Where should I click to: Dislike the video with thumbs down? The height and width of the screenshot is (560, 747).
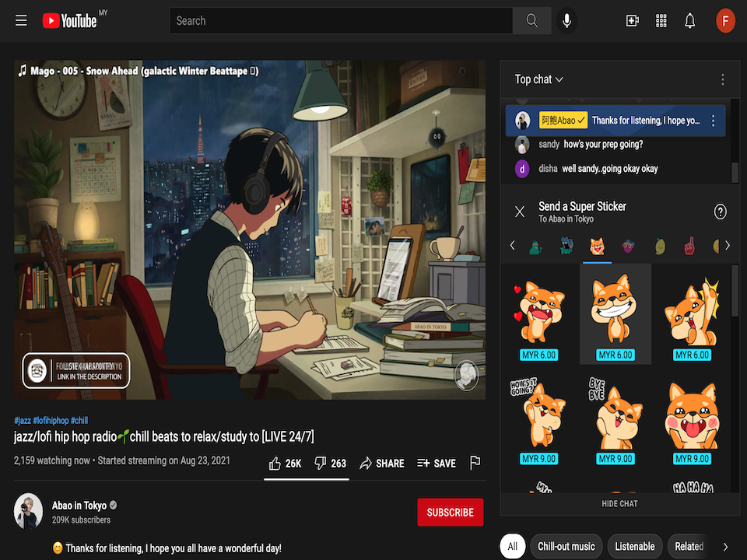pyautogui.click(x=330, y=464)
